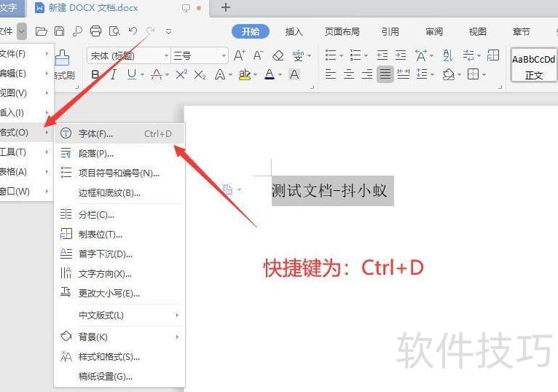Screen dimensions: 558x392
Task: Open 项目符号和编号(N)... menu entry
Action: (x=119, y=173)
